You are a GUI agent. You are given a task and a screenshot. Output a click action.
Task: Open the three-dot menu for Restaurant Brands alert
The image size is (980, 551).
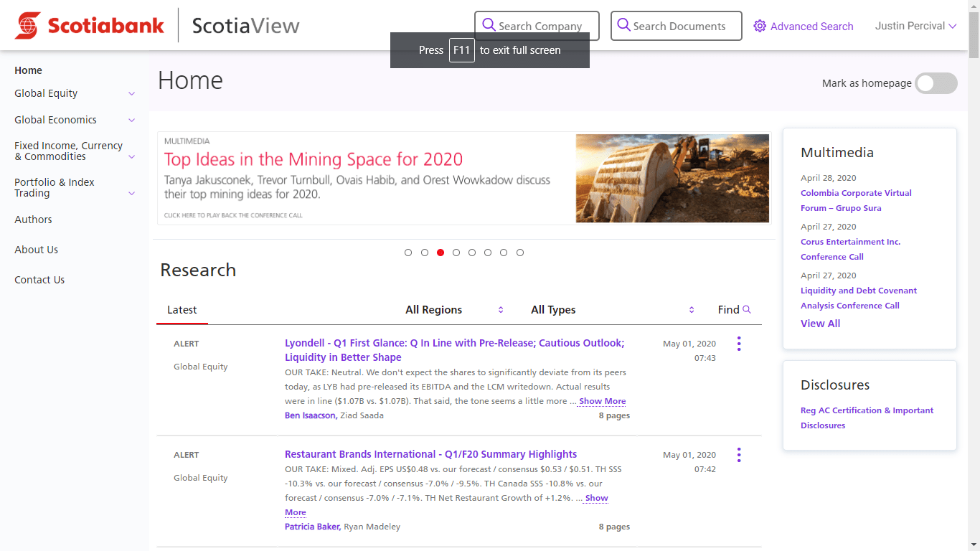point(738,455)
